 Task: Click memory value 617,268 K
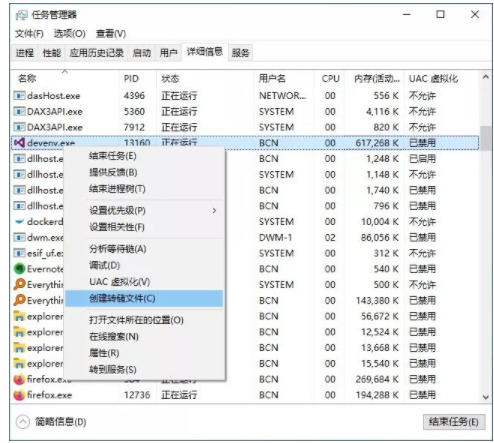pyautogui.click(x=377, y=143)
